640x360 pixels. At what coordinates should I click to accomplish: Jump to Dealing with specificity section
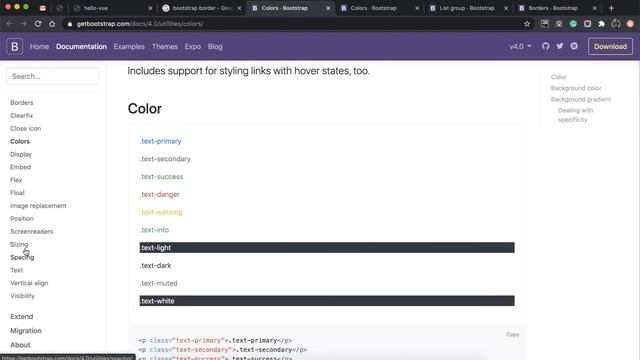point(576,115)
